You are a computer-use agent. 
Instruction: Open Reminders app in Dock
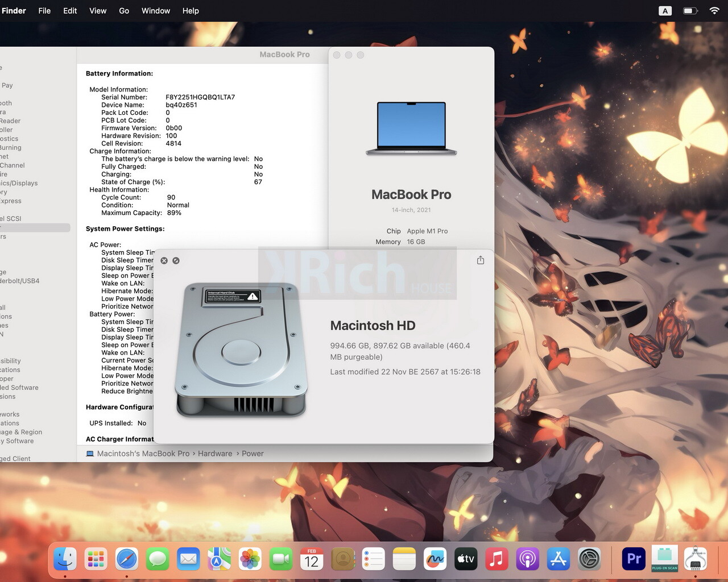click(x=373, y=559)
